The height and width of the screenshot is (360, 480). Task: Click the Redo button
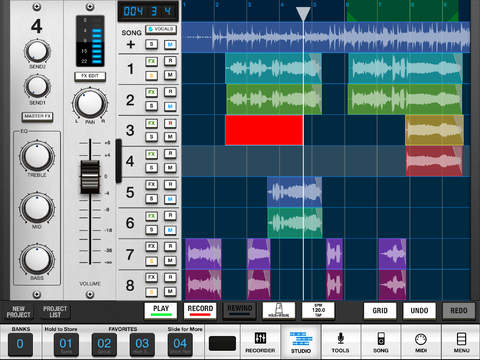coord(459,311)
